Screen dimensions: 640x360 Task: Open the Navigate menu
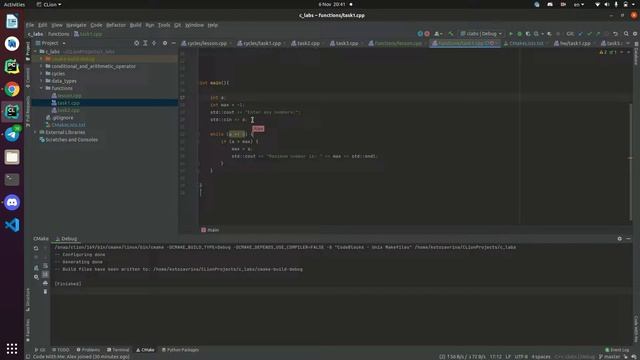click(x=76, y=25)
